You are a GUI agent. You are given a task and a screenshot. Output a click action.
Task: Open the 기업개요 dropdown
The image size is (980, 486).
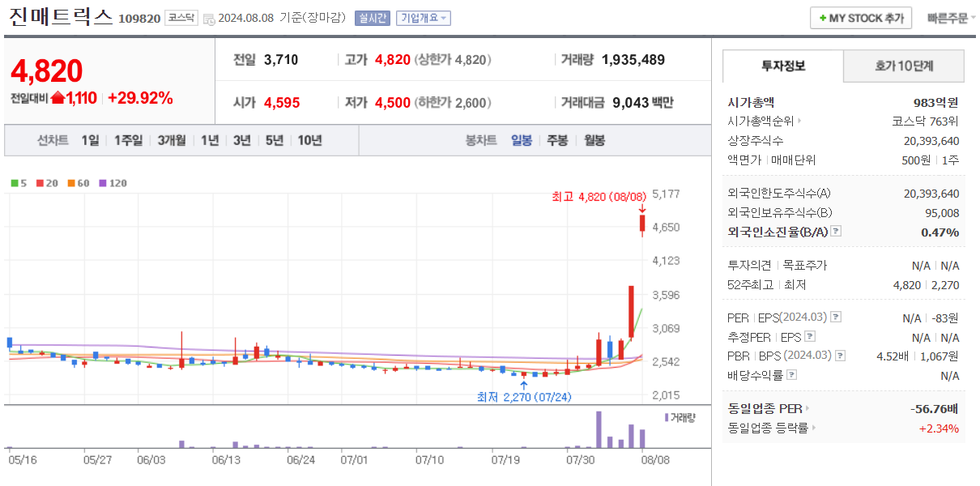pyautogui.click(x=423, y=18)
